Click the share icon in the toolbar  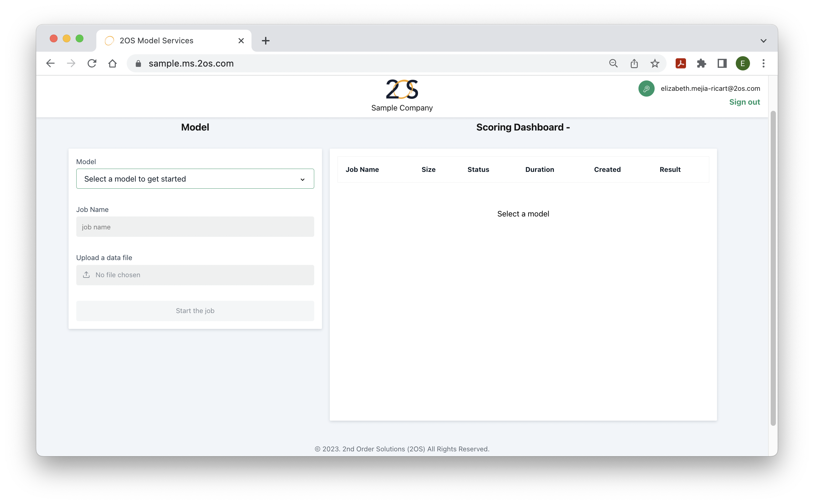[x=634, y=63]
